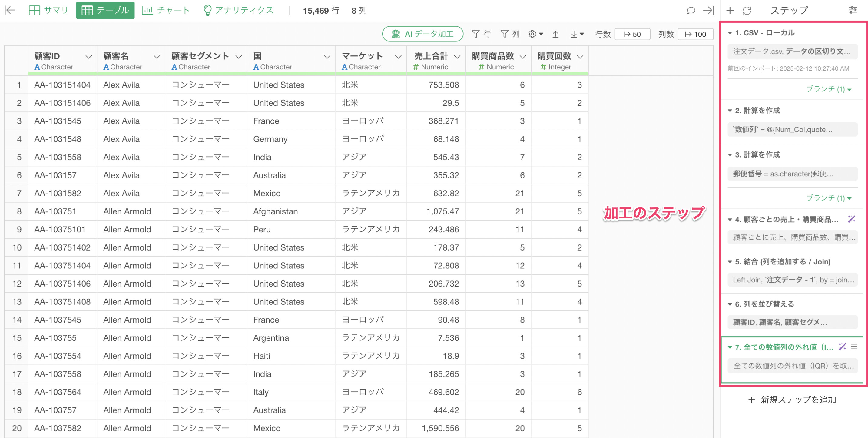Open 顧客ID column header dropdown

tap(89, 57)
